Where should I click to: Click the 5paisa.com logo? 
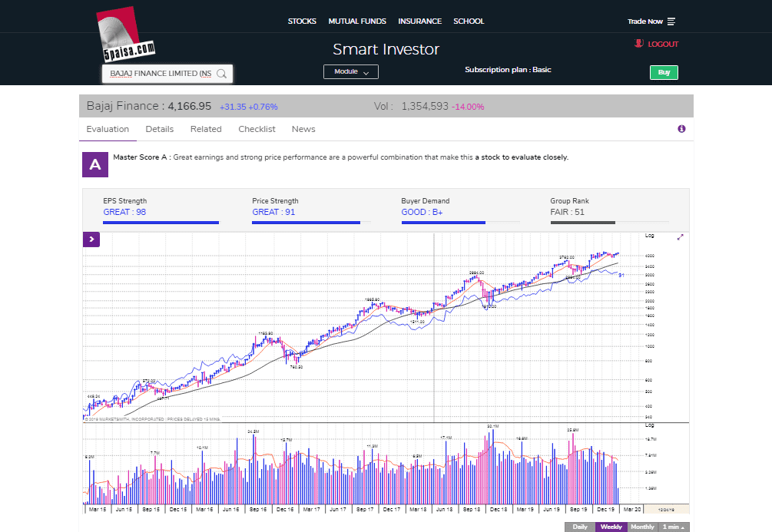point(126,35)
